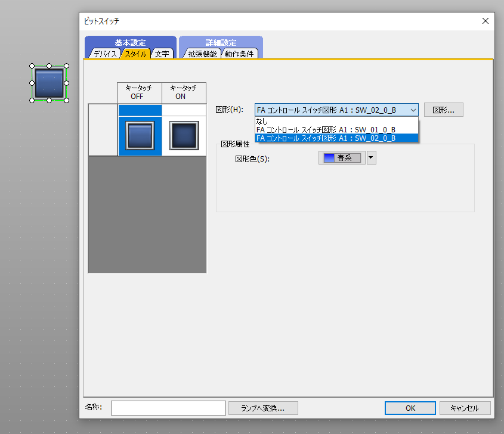Click the 図形... browse button
The width and height of the screenshot is (504, 434).
click(443, 110)
